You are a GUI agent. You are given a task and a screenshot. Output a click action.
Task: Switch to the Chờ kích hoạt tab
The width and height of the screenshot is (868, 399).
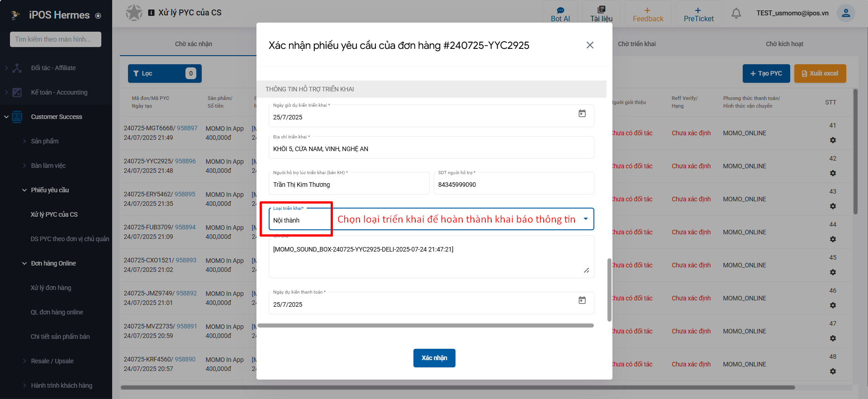tap(784, 44)
